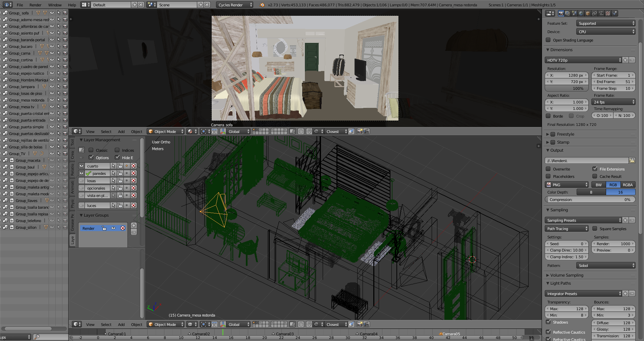Open the Render Layers properties tab icon

coord(568,13)
